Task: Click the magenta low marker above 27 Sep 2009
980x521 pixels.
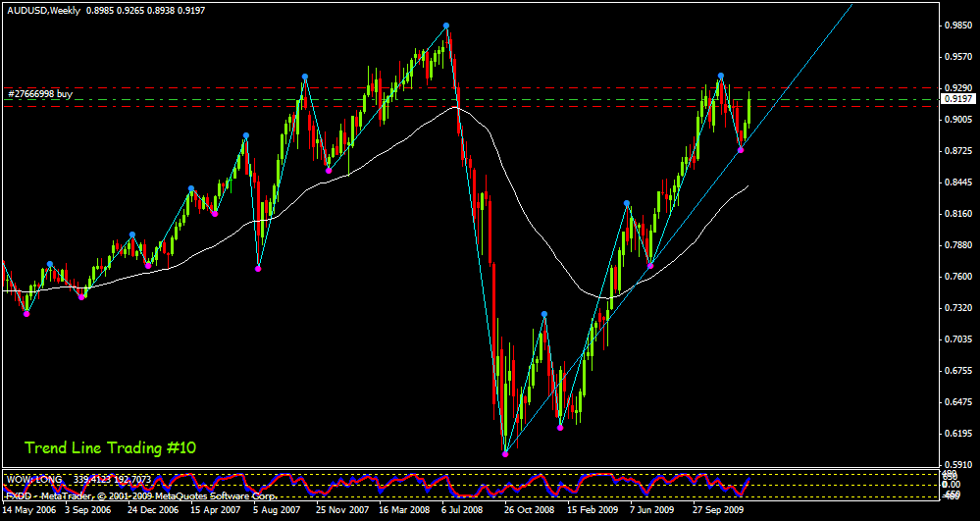Action: tap(741, 149)
